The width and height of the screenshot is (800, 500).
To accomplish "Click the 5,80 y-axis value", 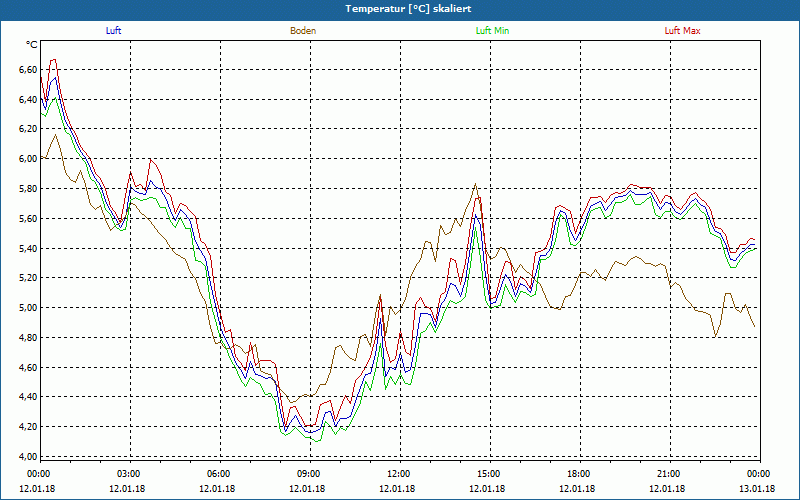I will (x=28, y=189).
